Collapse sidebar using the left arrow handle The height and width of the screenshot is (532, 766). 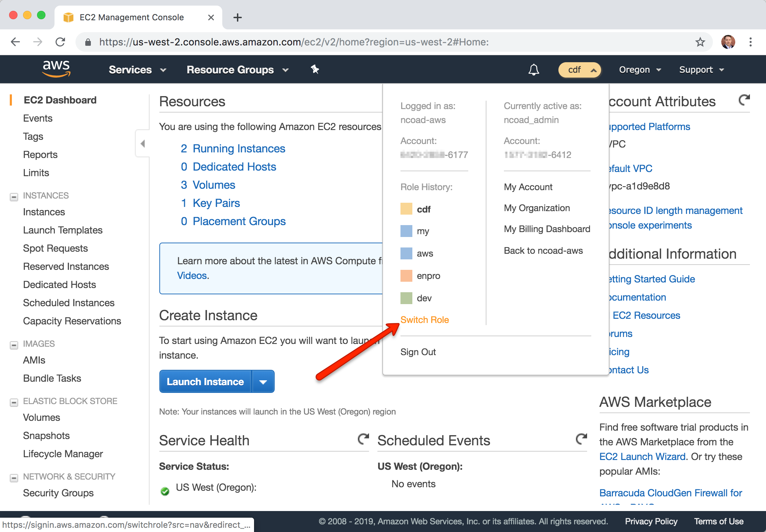[143, 144]
